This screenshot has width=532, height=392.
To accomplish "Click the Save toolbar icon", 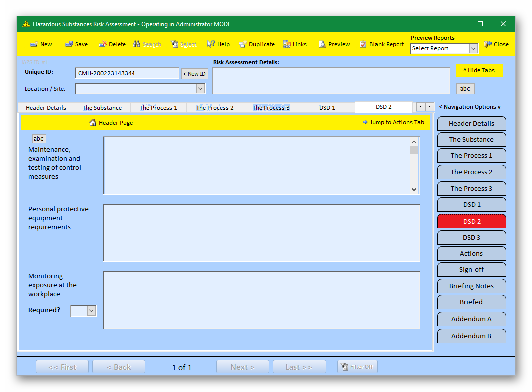I will (x=69, y=44).
